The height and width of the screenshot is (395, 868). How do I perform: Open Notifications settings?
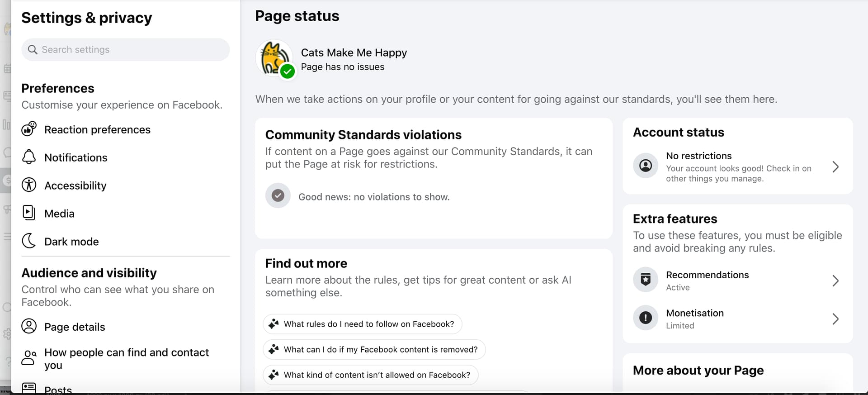125,157
